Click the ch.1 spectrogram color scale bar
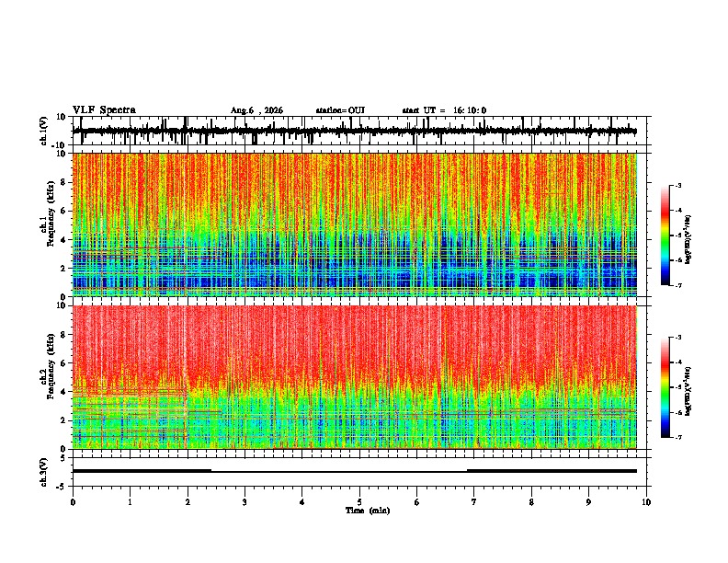 (x=665, y=236)
